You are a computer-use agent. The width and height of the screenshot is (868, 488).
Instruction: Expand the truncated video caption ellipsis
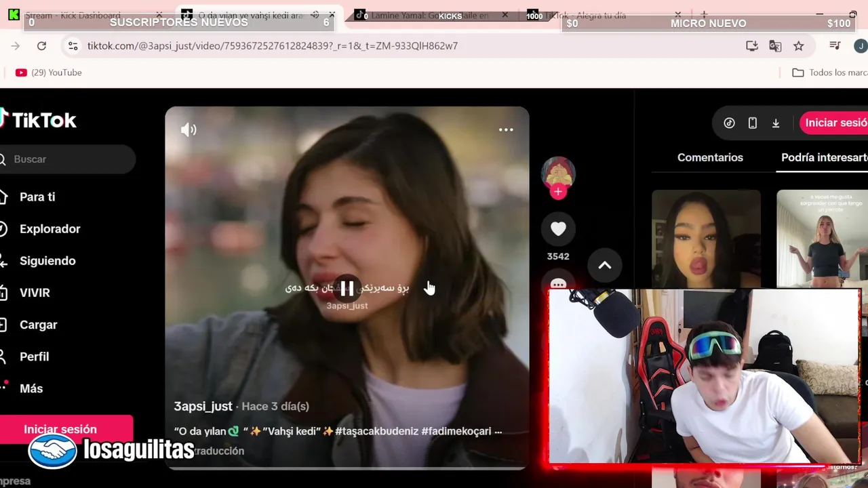point(498,431)
